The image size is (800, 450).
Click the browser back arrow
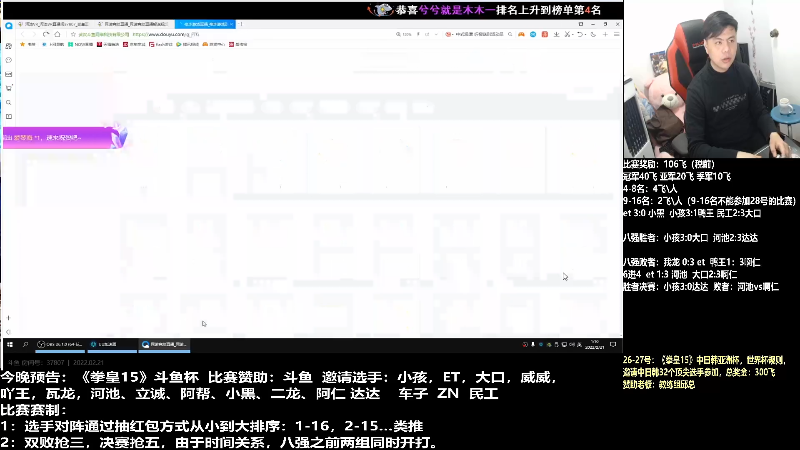point(22,34)
